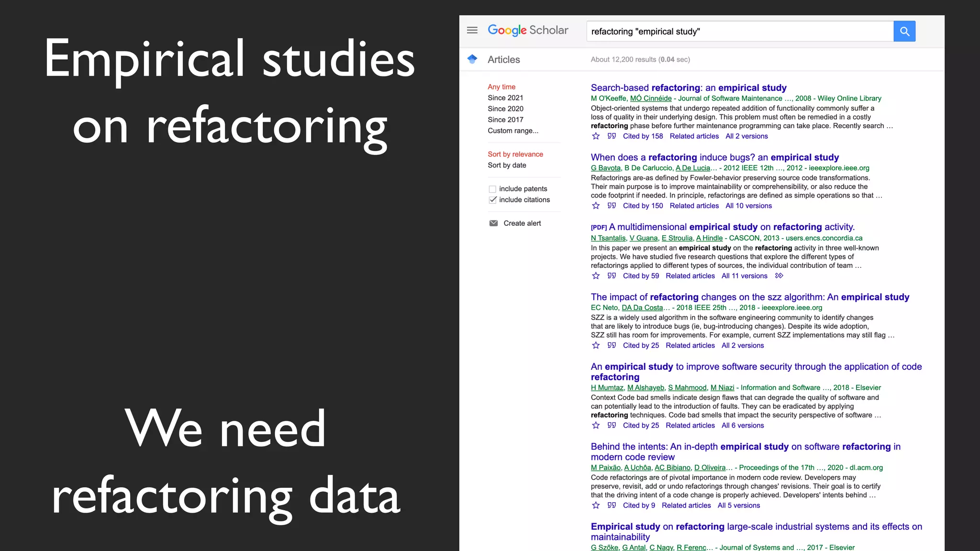Click Cited by 9 link

pos(639,505)
